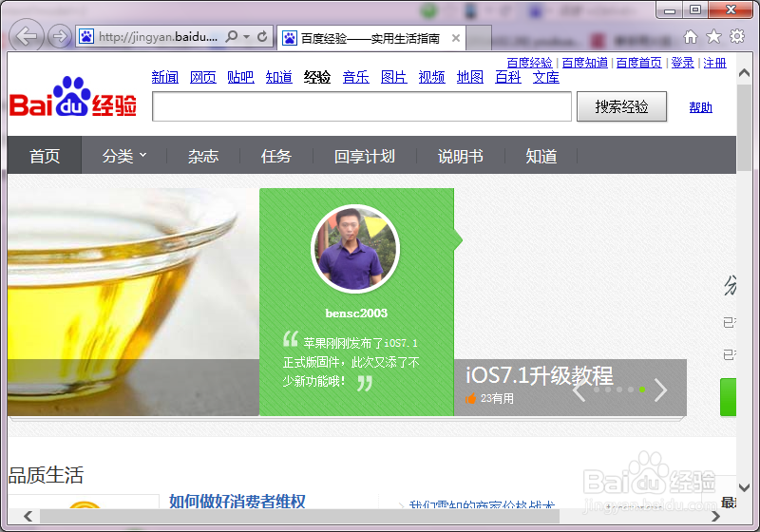This screenshot has height=532, width=760.
Task: Open the address bar dropdown arrow
Action: coord(247,37)
